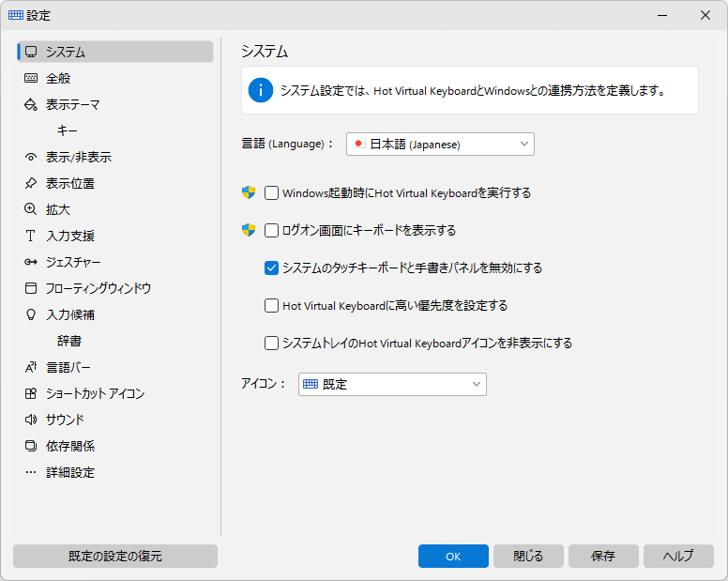Select ショートカット アイコン page
Screen dimensions: 728x581
click(x=115, y=393)
